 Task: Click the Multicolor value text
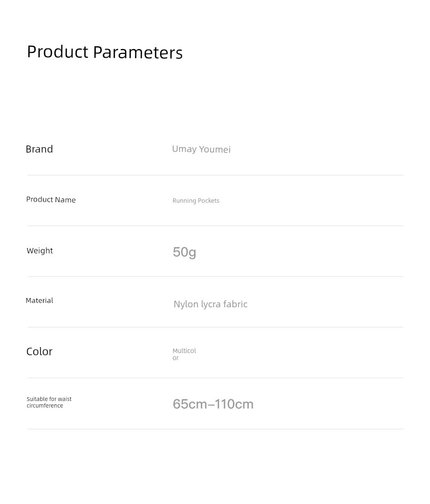(184, 354)
